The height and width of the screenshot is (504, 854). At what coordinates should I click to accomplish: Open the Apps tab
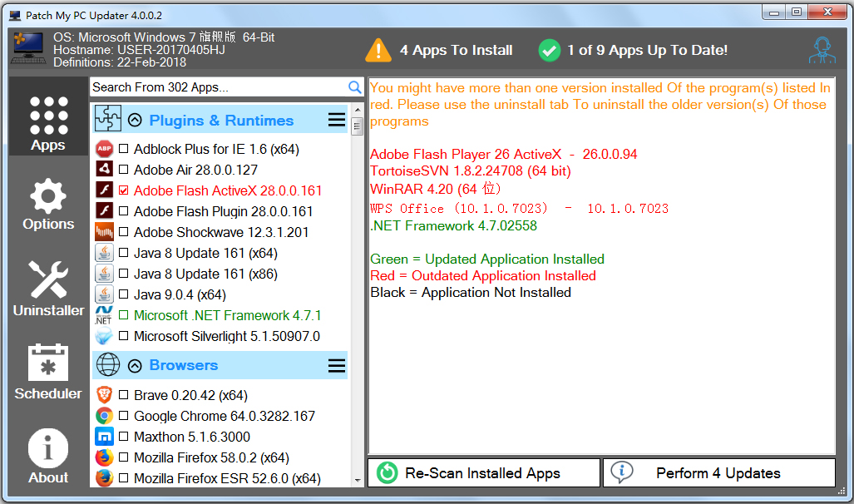pyautogui.click(x=48, y=116)
